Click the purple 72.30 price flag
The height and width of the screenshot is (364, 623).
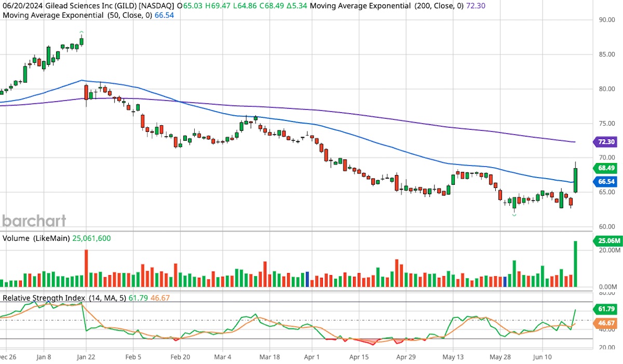pyautogui.click(x=605, y=141)
